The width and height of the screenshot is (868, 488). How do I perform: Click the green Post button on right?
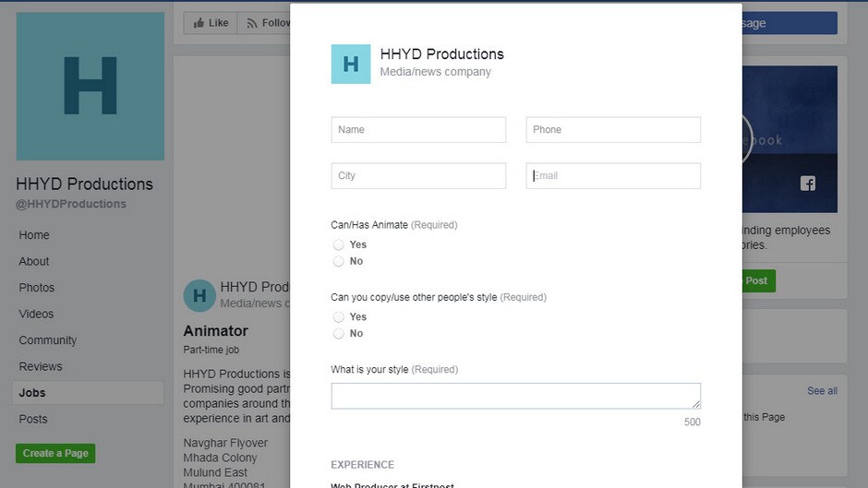pos(758,280)
